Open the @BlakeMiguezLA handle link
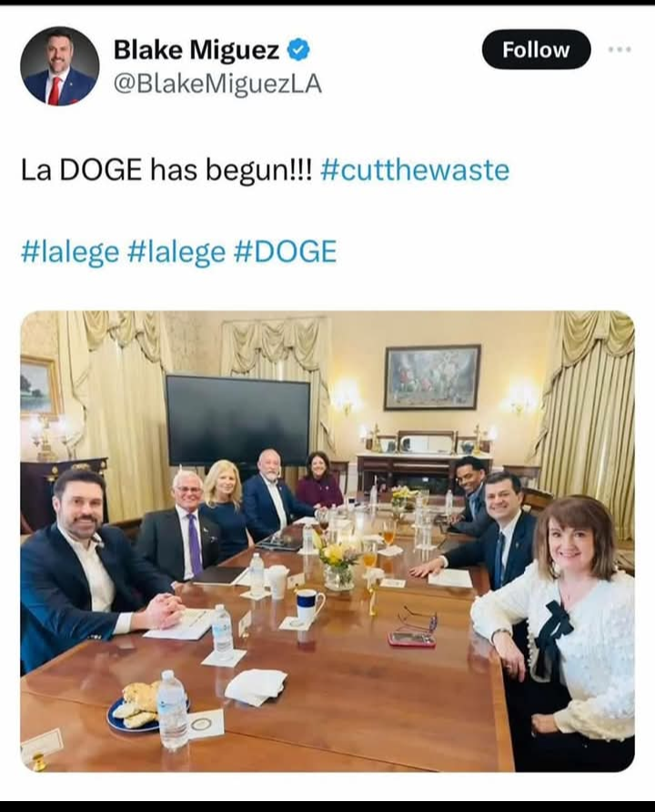 [217, 84]
